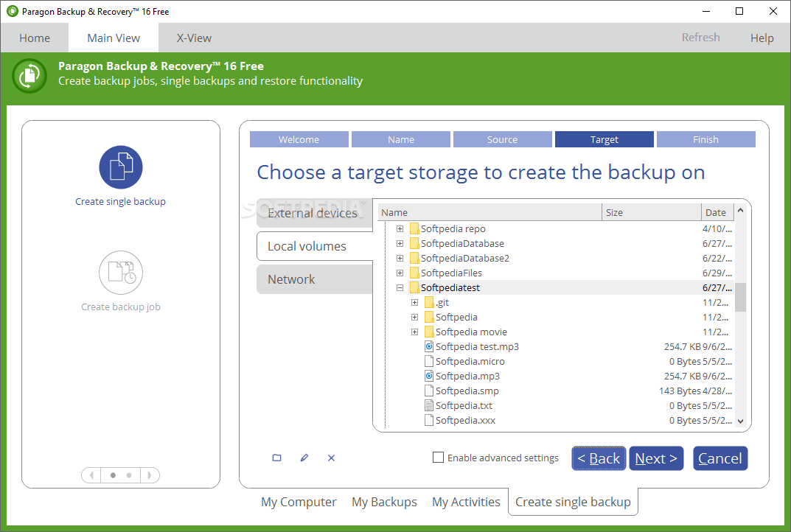Click the Finish wizard step
Viewport: 791px width, 532px height.
705,139
